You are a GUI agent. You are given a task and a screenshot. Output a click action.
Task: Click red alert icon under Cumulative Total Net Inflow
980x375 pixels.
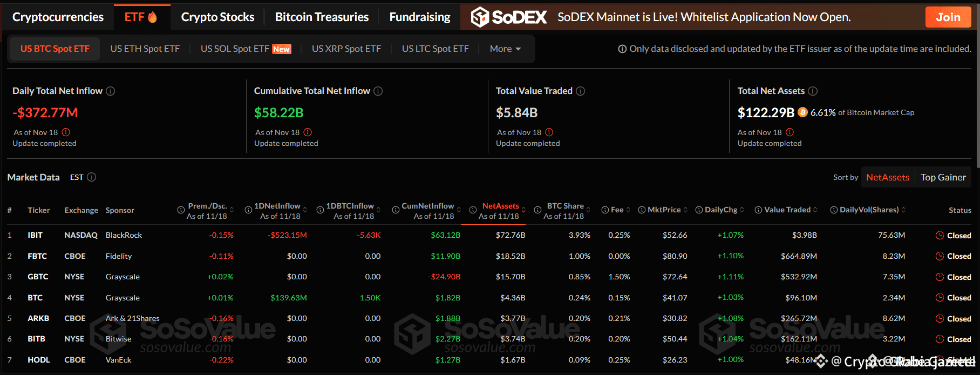pyautogui.click(x=308, y=132)
